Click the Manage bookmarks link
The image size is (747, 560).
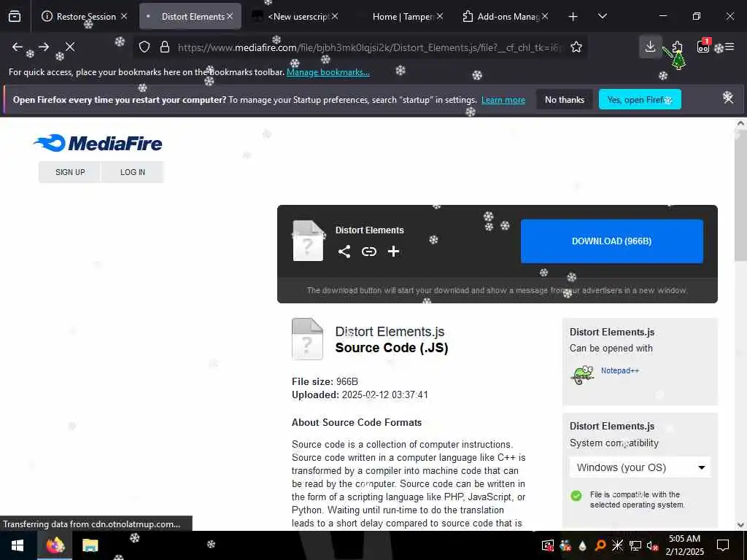point(328,72)
